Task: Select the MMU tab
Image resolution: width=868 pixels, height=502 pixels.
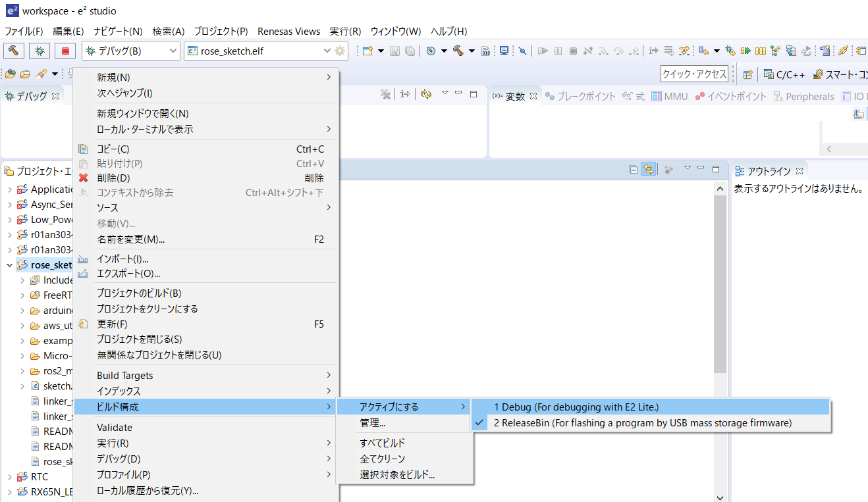Action: [670, 96]
